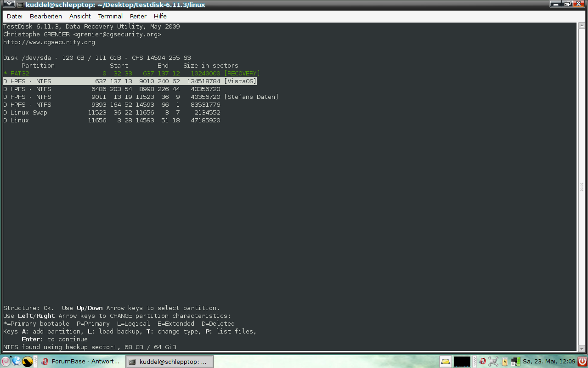Click the 'L=Logical' legend text

(x=134, y=324)
